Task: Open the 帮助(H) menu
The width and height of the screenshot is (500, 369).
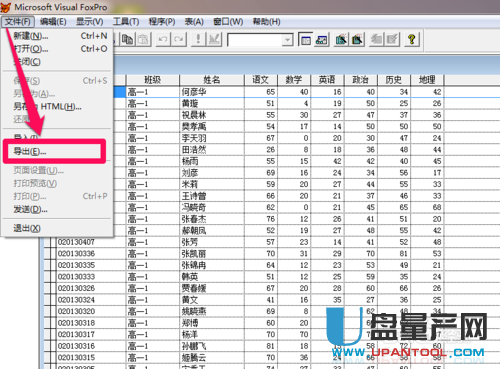Action: (x=266, y=22)
